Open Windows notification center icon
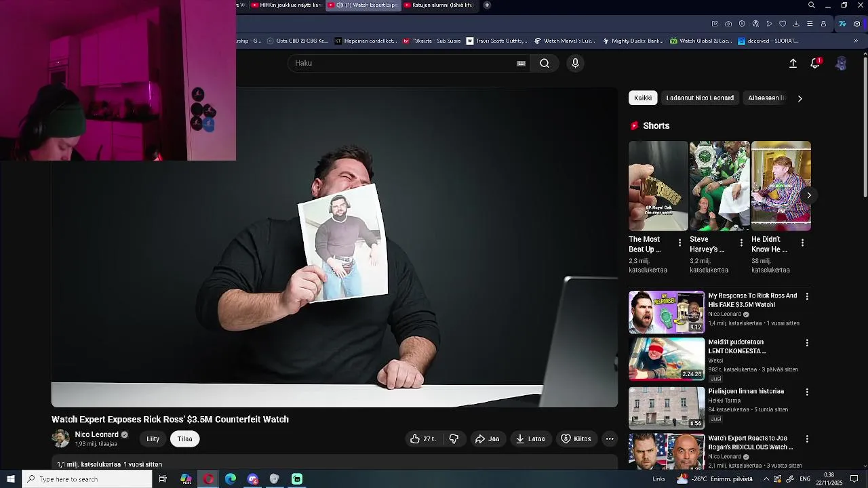 [x=854, y=479]
